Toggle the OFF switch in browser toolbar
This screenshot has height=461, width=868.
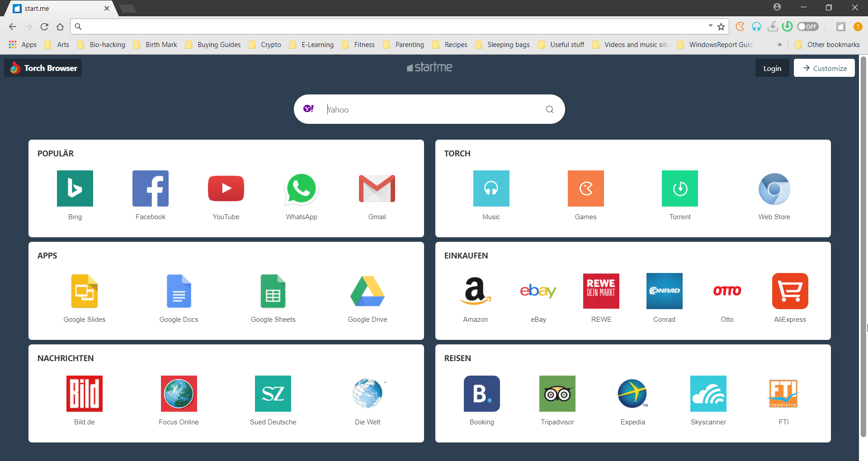[x=808, y=27]
